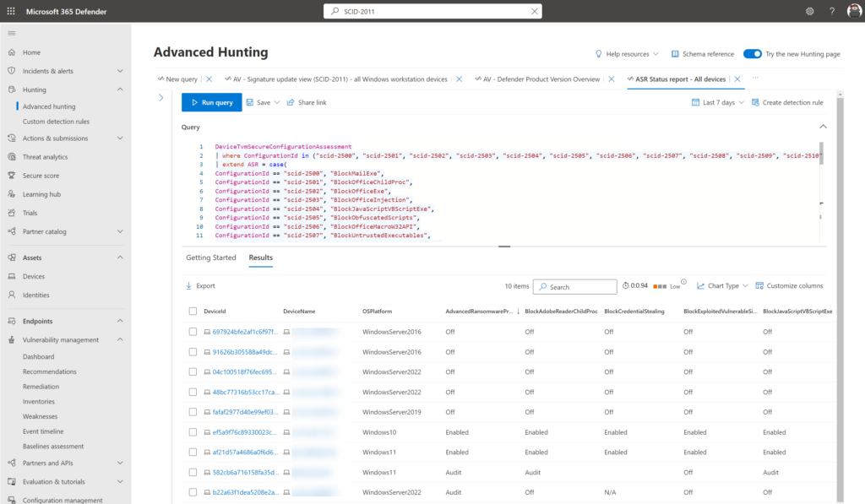Open Learning hub page
This screenshot has width=865, height=504.
click(42, 194)
